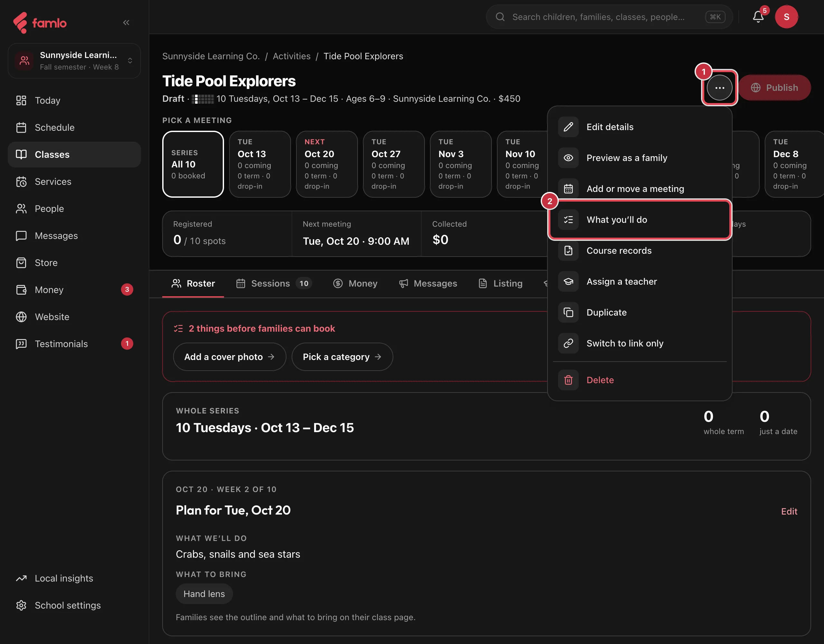Select the Nov 3 meeting card
Image resolution: width=824 pixels, height=644 pixels.
click(461, 164)
